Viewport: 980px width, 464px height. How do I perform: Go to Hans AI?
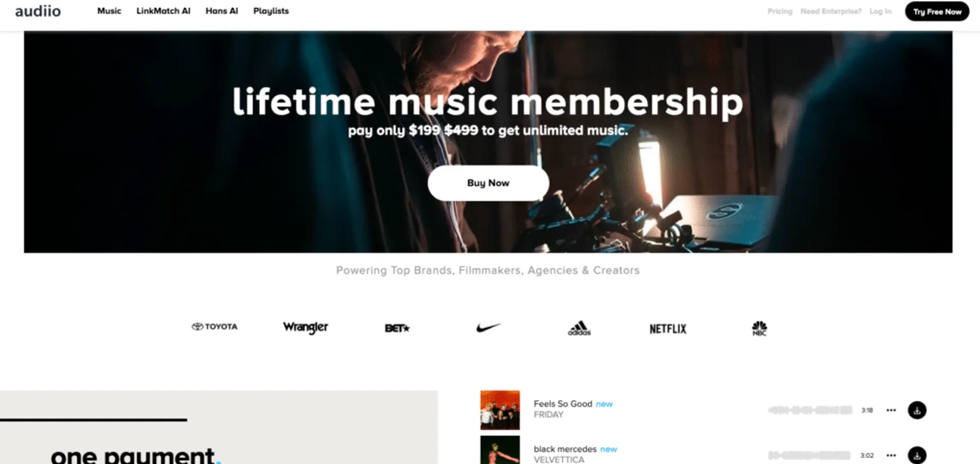pos(222,11)
